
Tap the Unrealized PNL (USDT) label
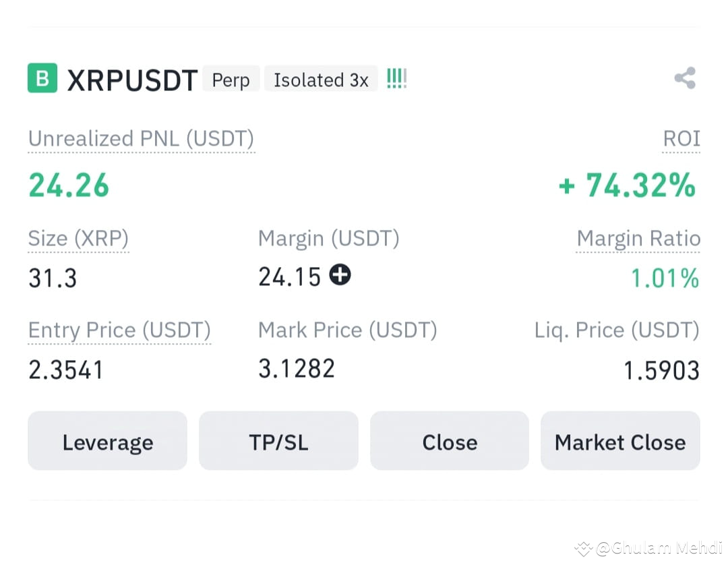pyautogui.click(x=141, y=138)
